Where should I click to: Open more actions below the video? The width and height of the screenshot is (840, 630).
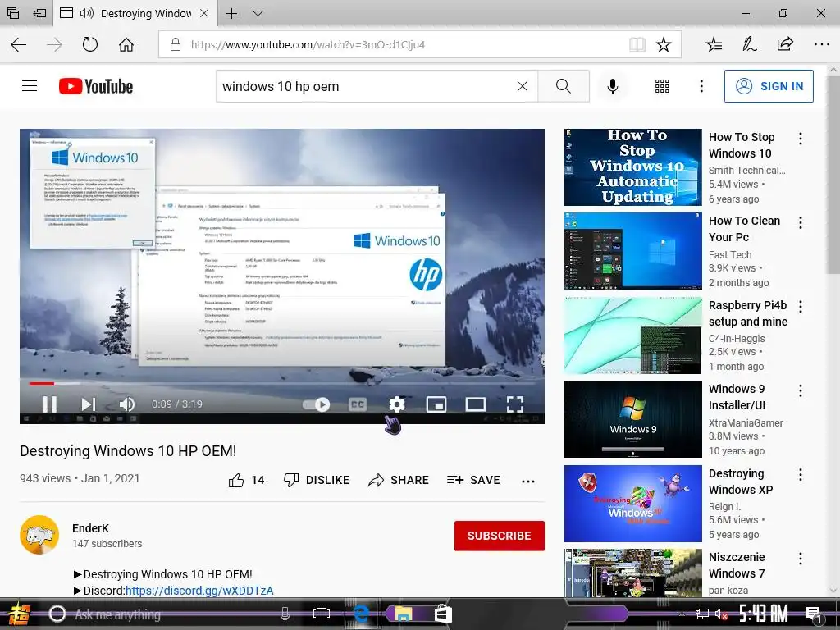[x=528, y=481]
